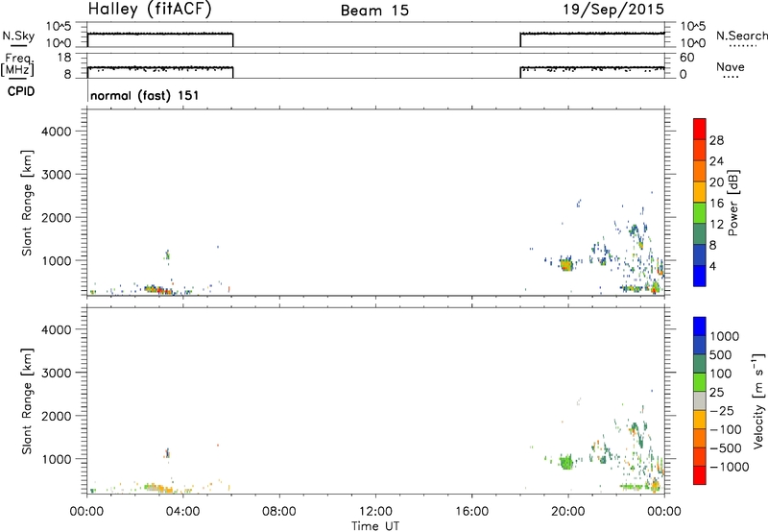Click the velocity echo cluster near 03:00 UT
This screenshot has height=532, width=768.
click(x=157, y=488)
